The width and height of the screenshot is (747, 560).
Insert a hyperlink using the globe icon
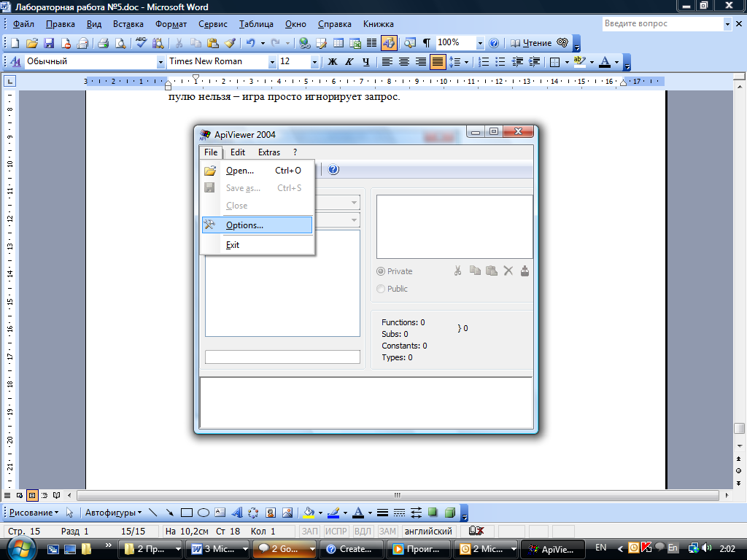coord(304,43)
